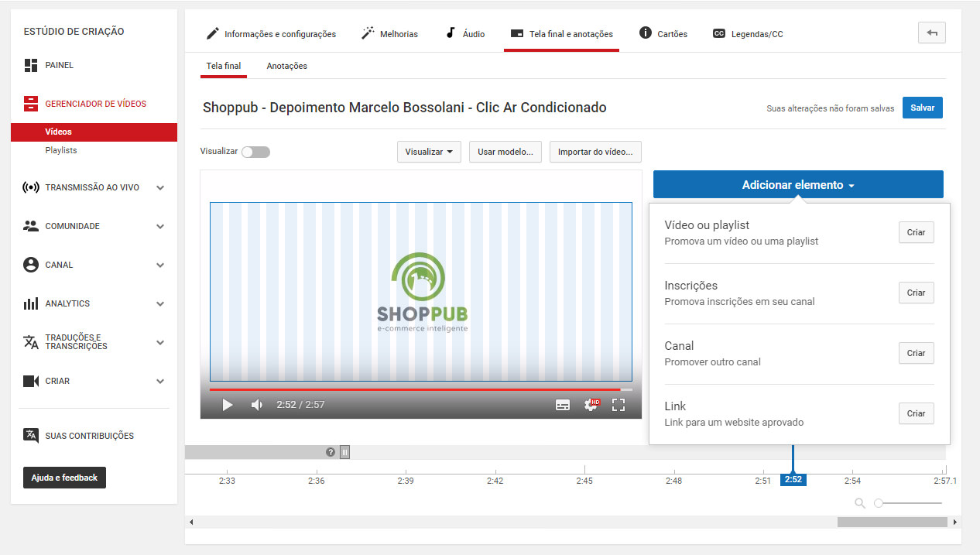Open Vídeos in the sidebar
980x555 pixels.
pos(94,132)
